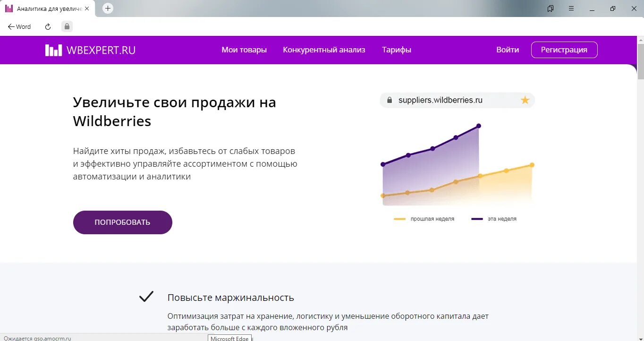
Task: Close the Аналитика для увеличения browser tab
Action: coord(86,9)
